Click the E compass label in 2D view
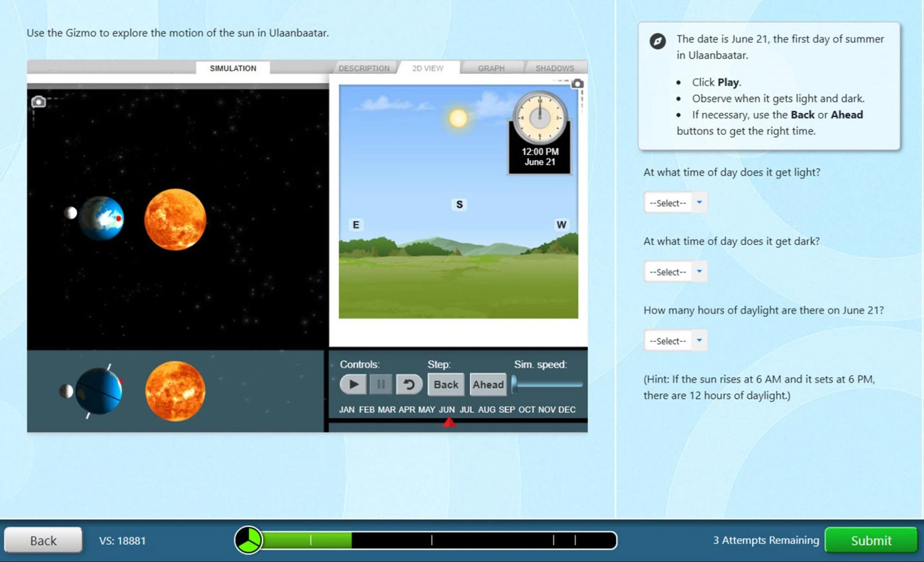The width and height of the screenshot is (924, 562). (356, 225)
